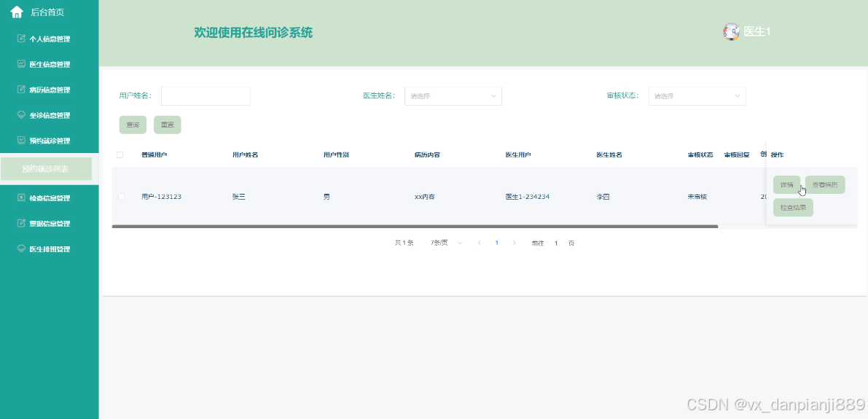Select 预约就诊列表 submenu item
868x419 pixels.
pyautogui.click(x=46, y=169)
